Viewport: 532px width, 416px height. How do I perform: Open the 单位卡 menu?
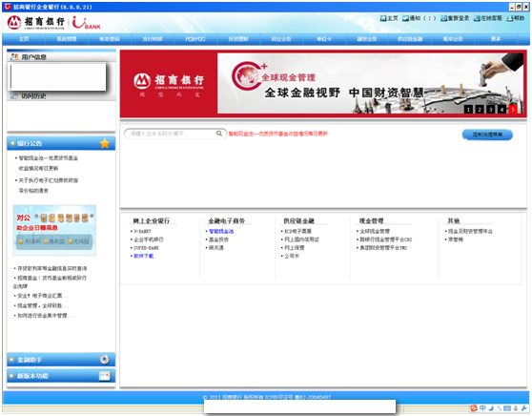[324, 39]
